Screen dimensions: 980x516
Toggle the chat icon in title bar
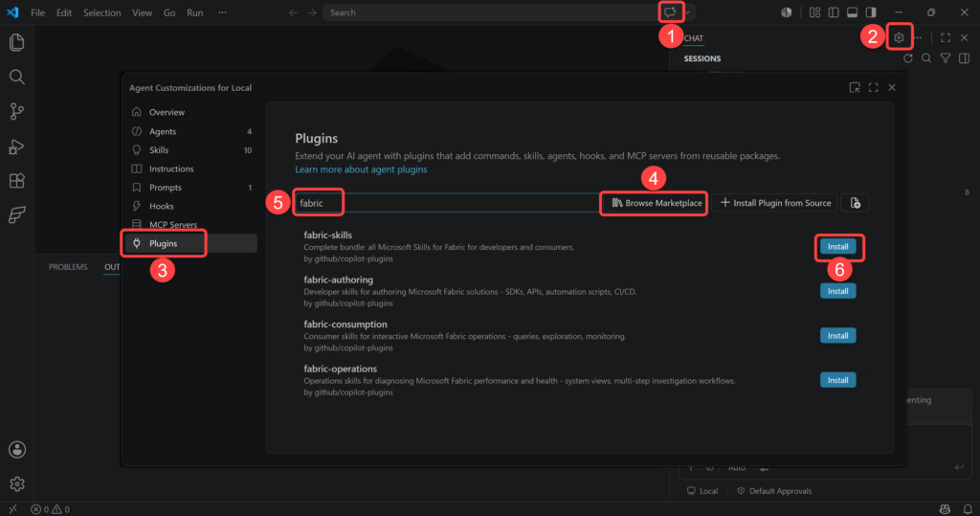(x=670, y=11)
